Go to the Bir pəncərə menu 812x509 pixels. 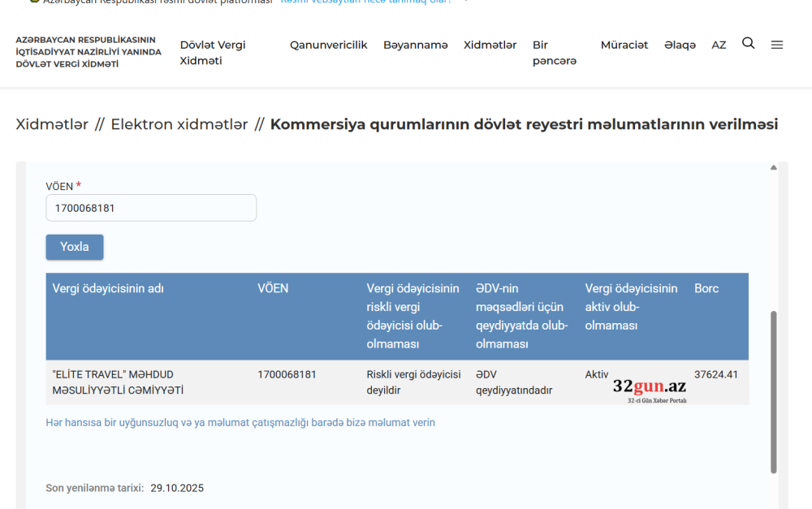point(554,53)
